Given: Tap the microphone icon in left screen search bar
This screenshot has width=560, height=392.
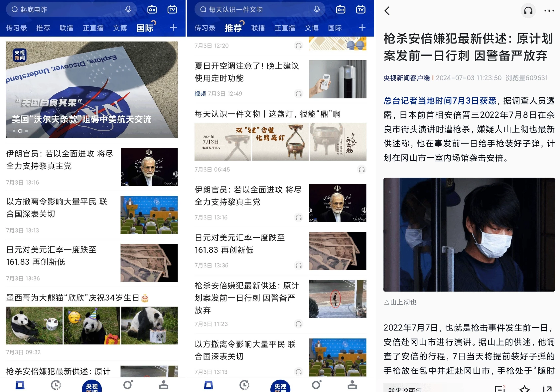Looking at the screenshot, I should click(128, 10).
